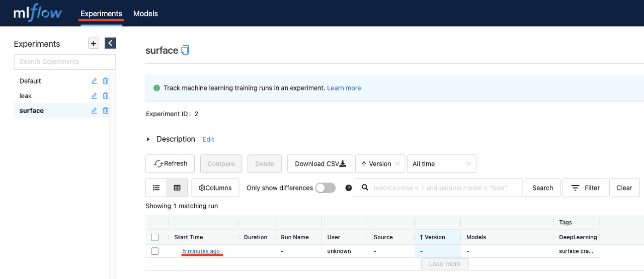Click the Delete runs button
644x279 pixels.
click(x=265, y=164)
